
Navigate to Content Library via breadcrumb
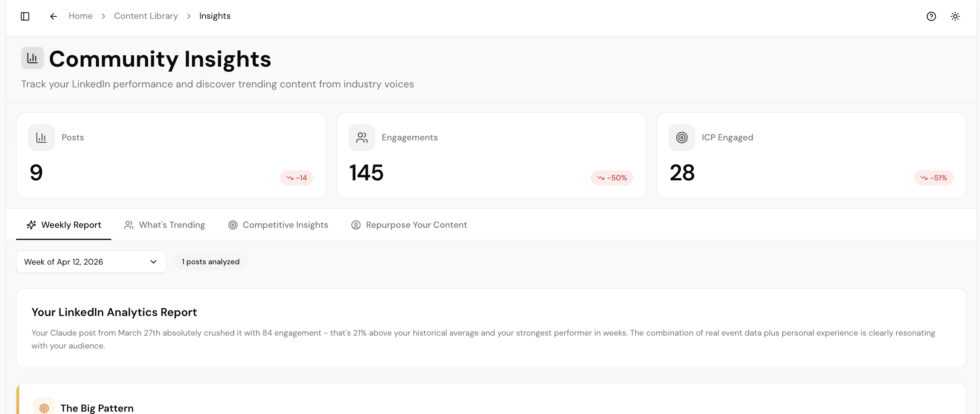(x=146, y=16)
